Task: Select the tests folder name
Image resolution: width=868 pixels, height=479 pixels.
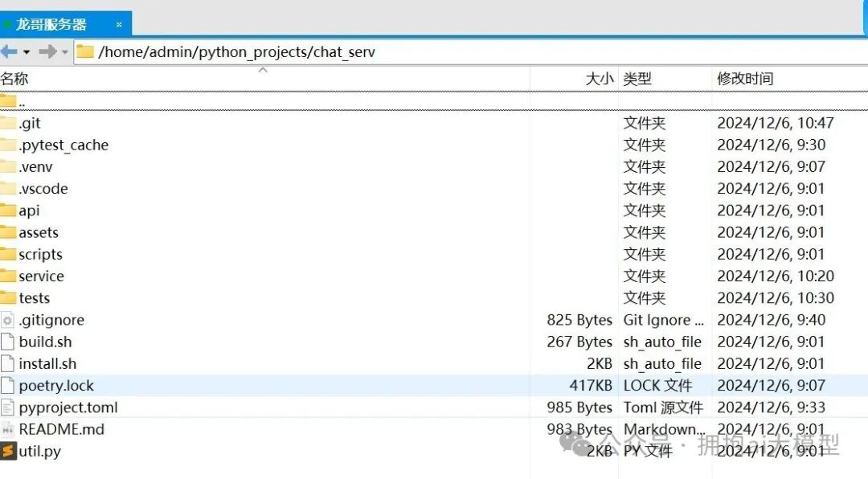Action: click(35, 298)
